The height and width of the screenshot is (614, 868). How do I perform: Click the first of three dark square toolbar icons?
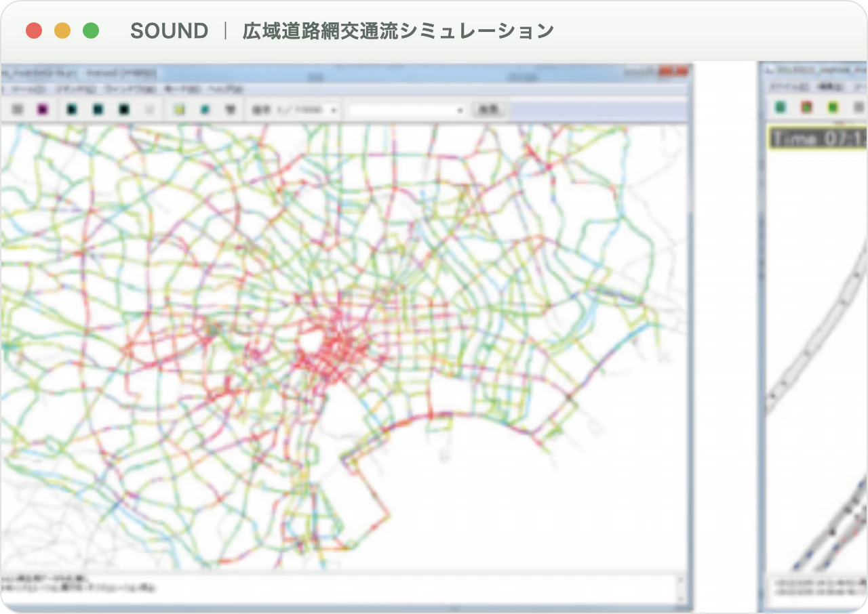coord(72,109)
